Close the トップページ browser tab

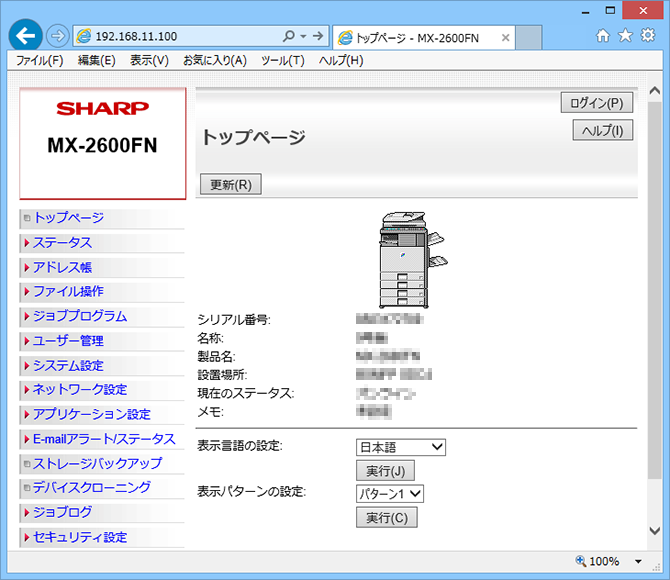[506, 38]
